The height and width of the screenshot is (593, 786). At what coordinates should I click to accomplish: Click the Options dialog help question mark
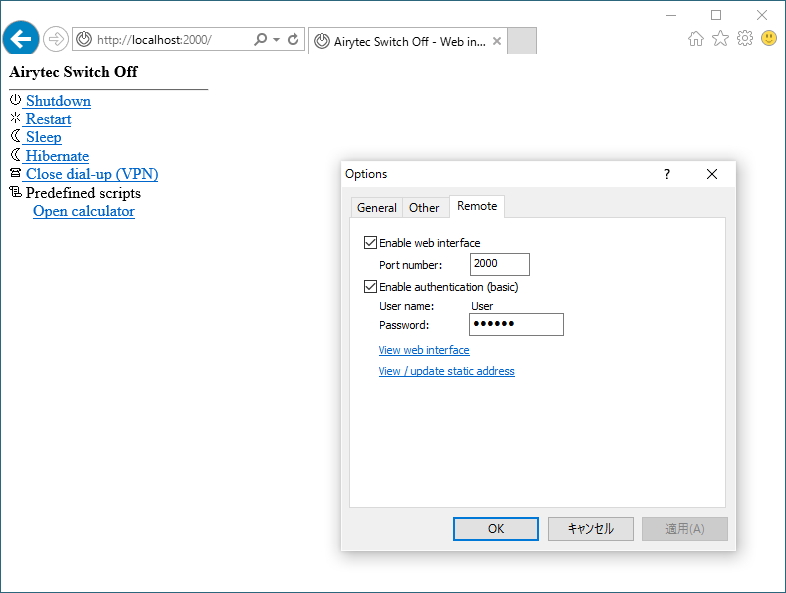(667, 174)
